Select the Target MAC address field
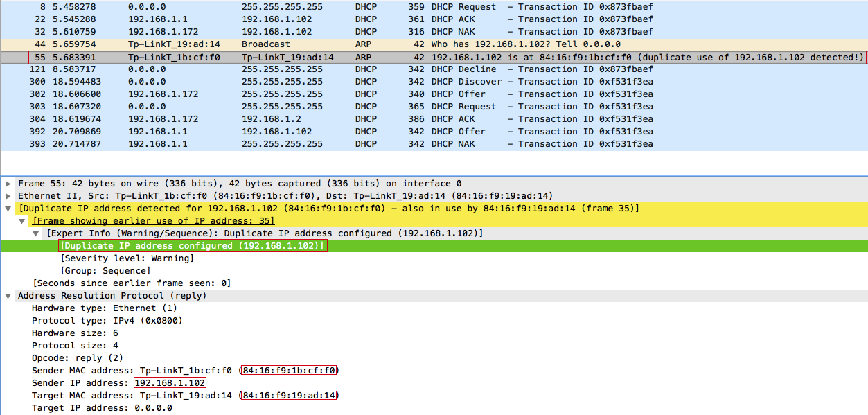 (x=186, y=396)
